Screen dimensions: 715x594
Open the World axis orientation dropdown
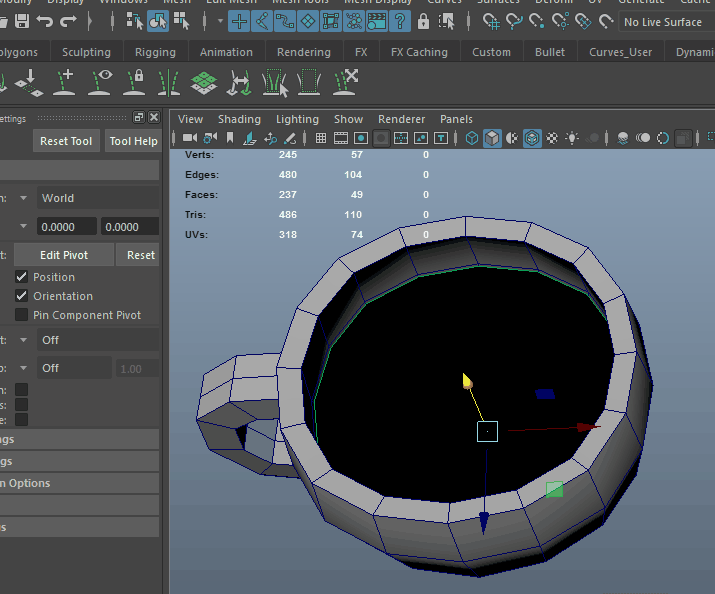click(98, 198)
